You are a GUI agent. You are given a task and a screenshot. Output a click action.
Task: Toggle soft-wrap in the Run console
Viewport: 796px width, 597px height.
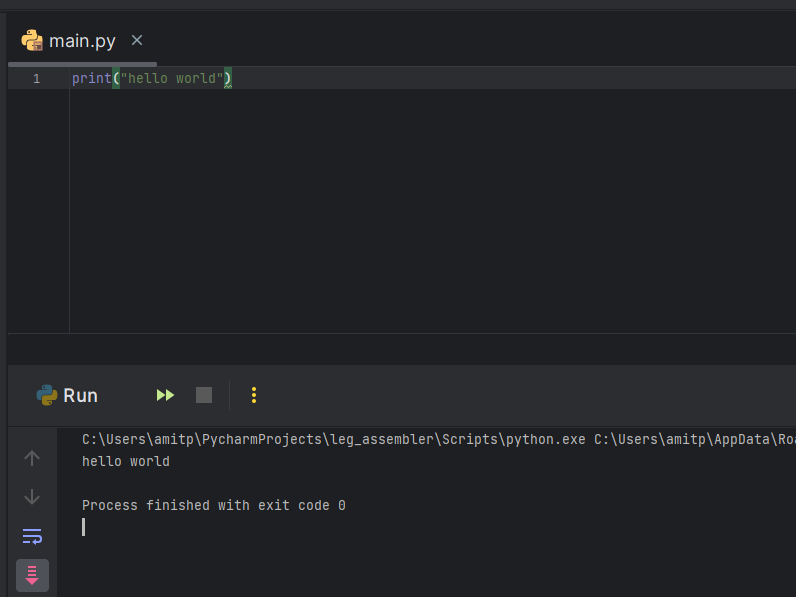pos(32,536)
